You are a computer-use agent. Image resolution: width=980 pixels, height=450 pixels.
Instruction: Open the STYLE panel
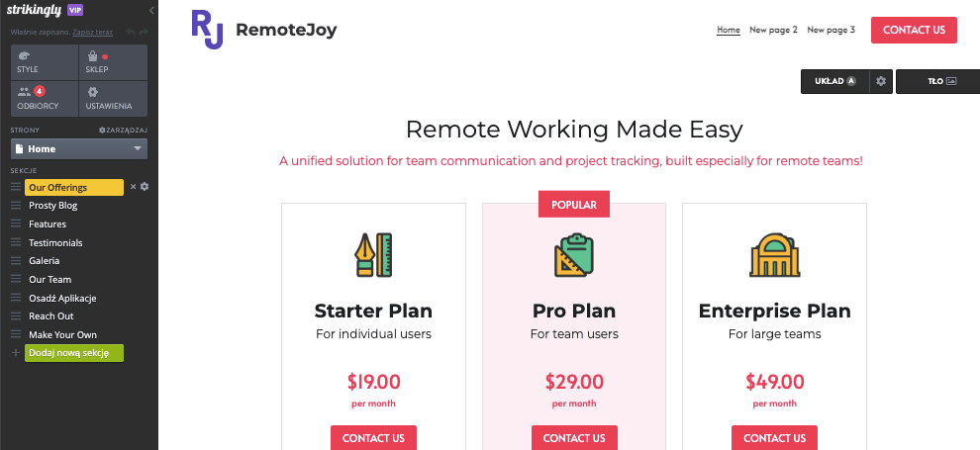tap(45, 62)
